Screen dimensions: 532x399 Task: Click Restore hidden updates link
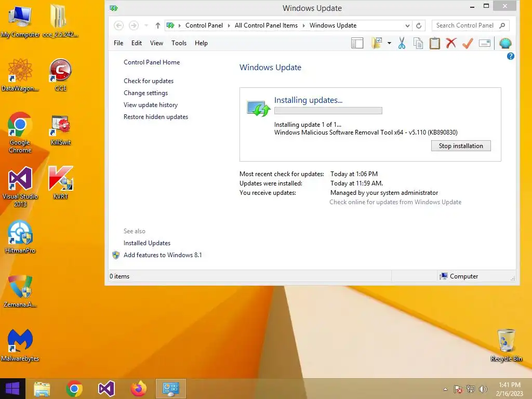click(156, 117)
